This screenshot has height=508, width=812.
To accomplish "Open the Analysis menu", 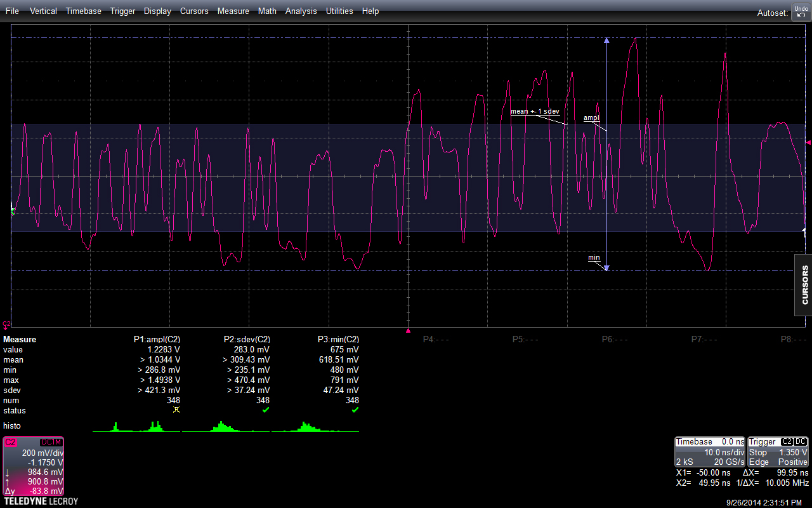I will [x=301, y=11].
